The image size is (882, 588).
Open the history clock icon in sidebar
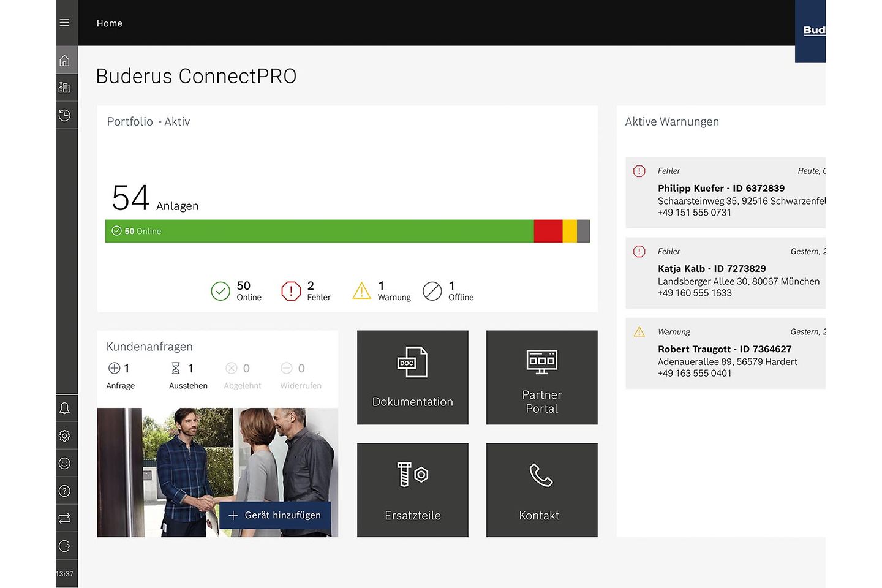(x=64, y=115)
